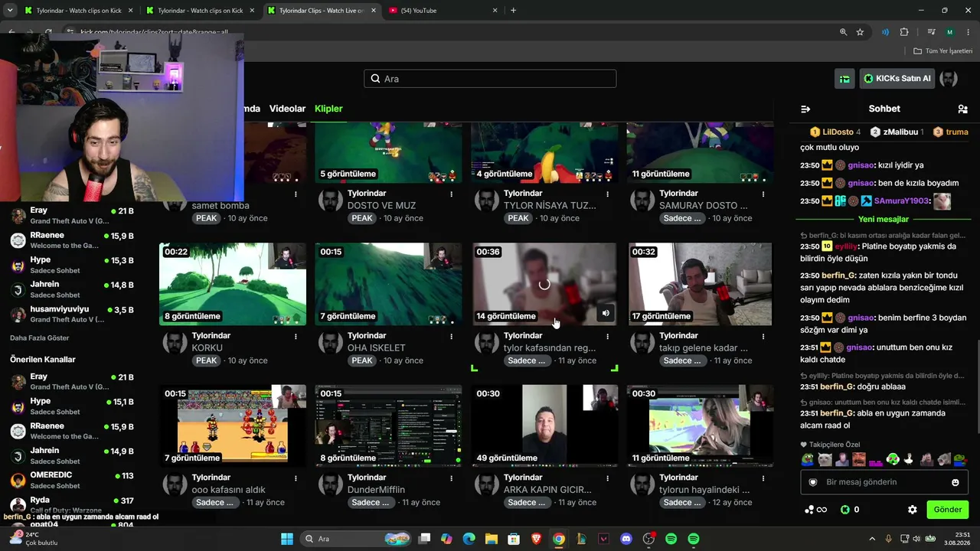Open husamviyuviyu channel in sidebar
980x551 pixels.
pyautogui.click(x=73, y=314)
